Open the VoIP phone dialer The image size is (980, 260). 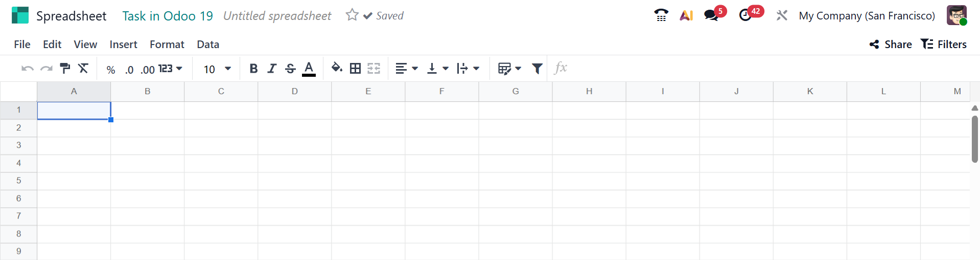click(661, 15)
